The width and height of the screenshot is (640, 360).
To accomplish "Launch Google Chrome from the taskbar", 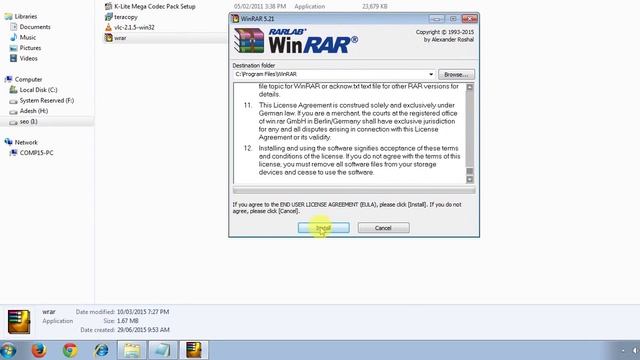I will [x=70, y=350].
